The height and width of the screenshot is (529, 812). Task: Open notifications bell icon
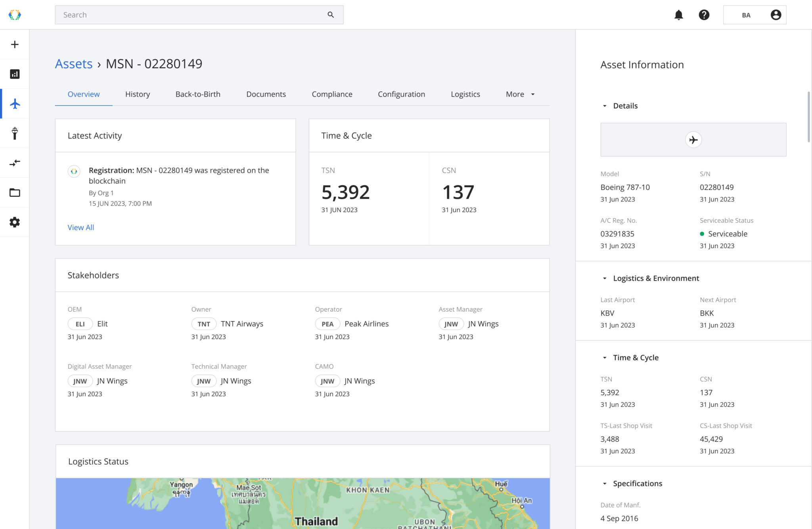tap(679, 15)
